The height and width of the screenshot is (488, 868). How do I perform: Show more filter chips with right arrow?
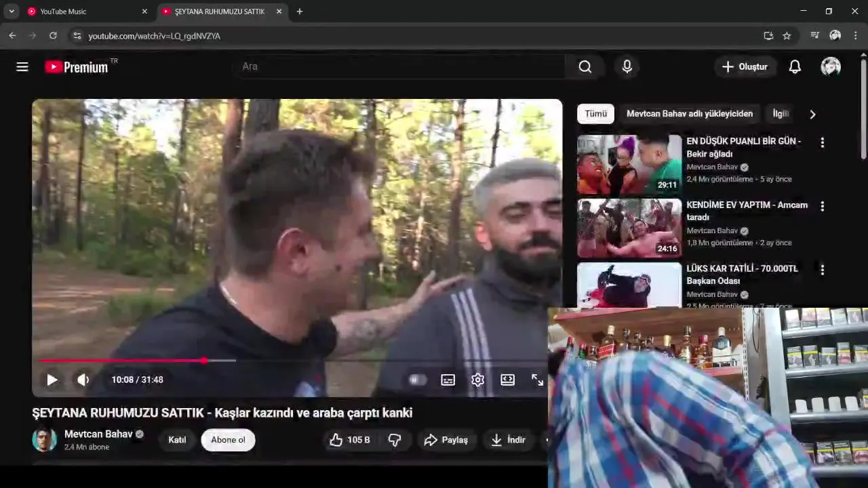(x=812, y=114)
